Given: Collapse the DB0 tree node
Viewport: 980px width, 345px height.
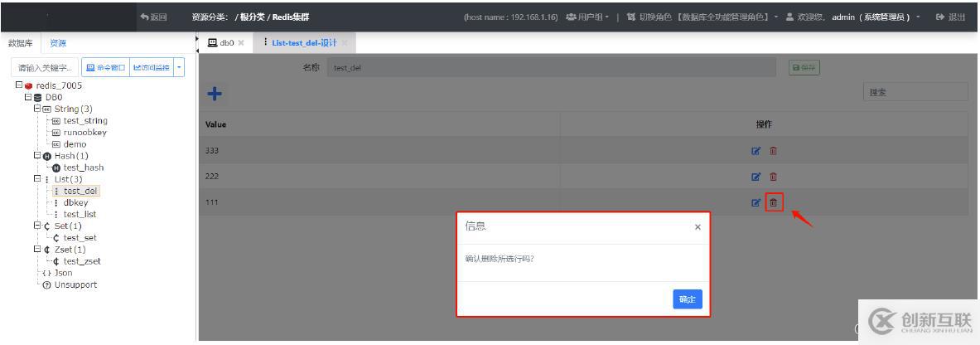Looking at the screenshot, I should point(27,97).
